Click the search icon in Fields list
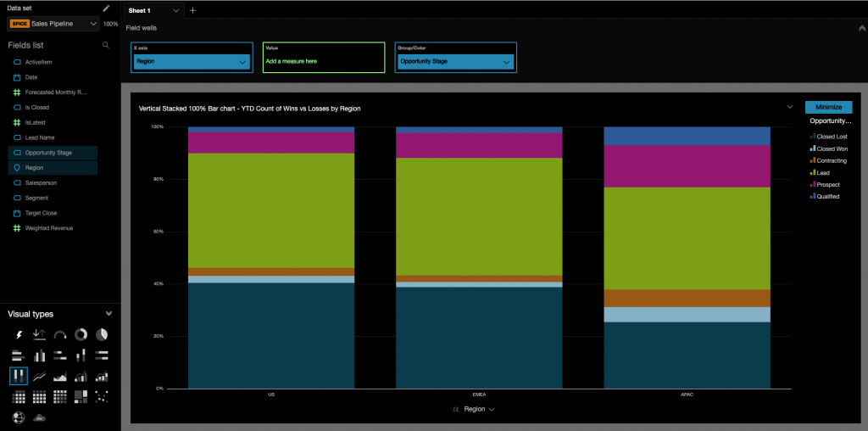 106,45
